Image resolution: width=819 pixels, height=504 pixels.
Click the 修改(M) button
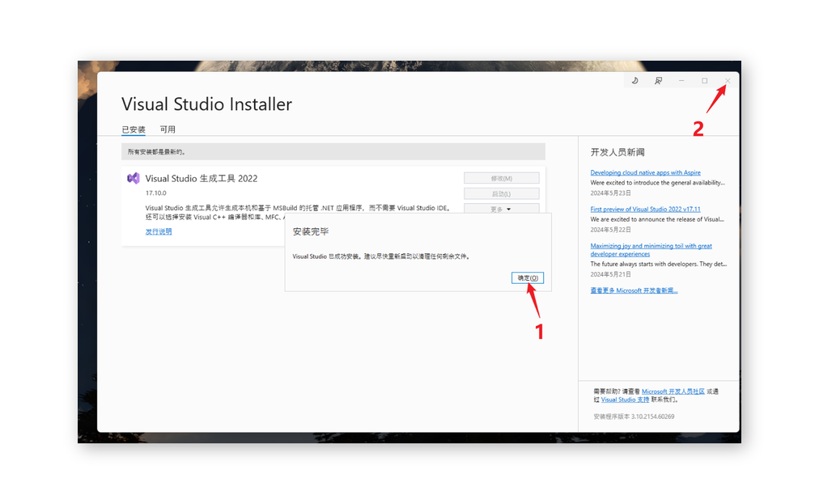(x=501, y=178)
